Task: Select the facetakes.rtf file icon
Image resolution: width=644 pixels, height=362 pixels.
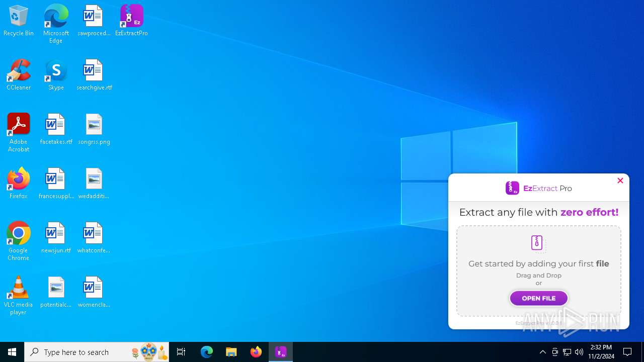Action: click(x=56, y=130)
